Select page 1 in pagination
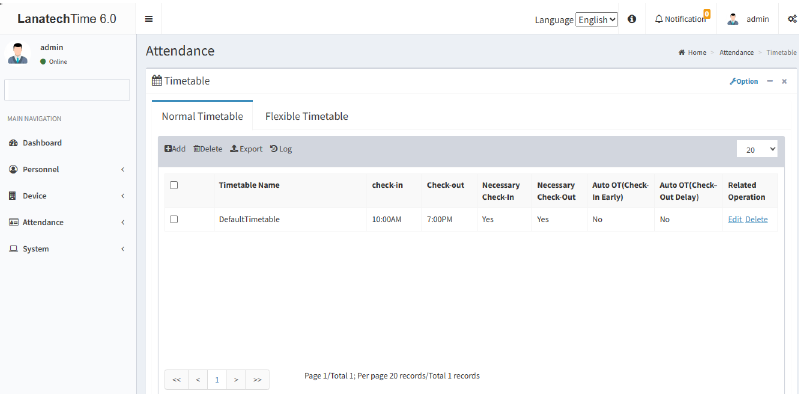The height and width of the screenshot is (397, 800). 217,380
